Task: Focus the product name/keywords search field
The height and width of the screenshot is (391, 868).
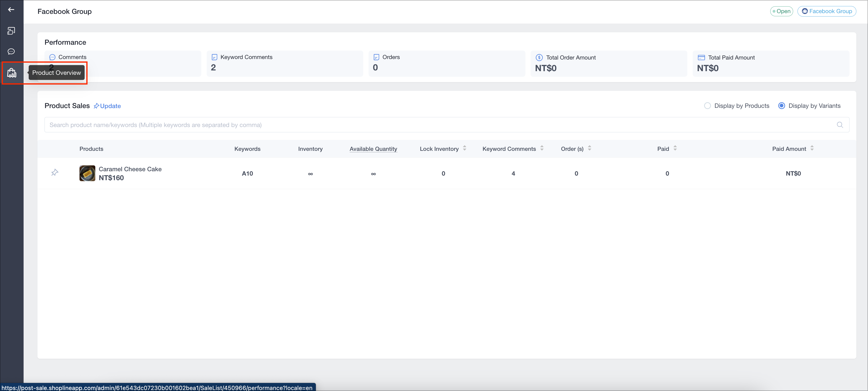Action: [x=447, y=125]
